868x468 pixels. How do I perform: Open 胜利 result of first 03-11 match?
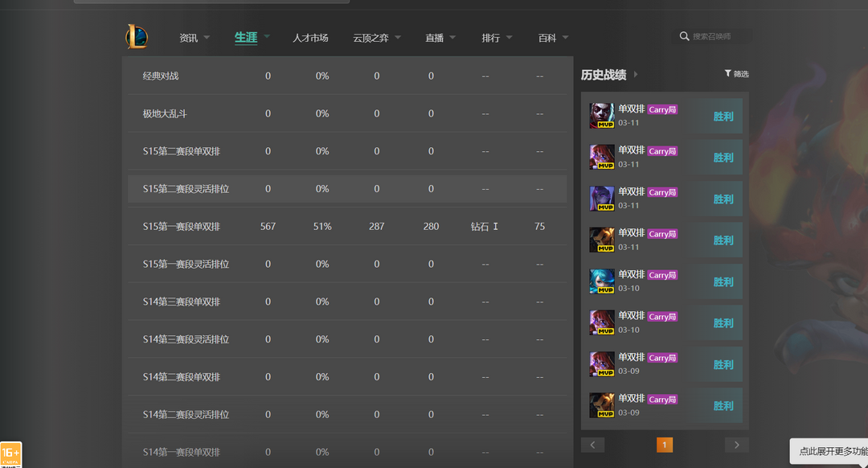(x=723, y=117)
